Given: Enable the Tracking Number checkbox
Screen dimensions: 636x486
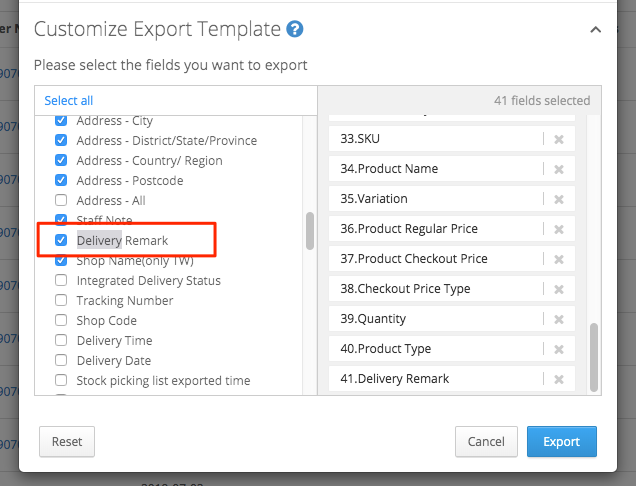Looking at the screenshot, I should pyautogui.click(x=61, y=300).
